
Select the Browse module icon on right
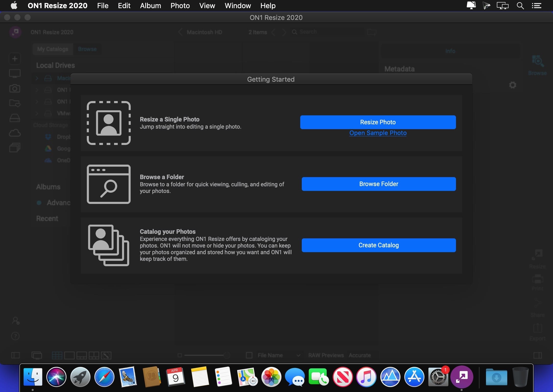[537, 65]
